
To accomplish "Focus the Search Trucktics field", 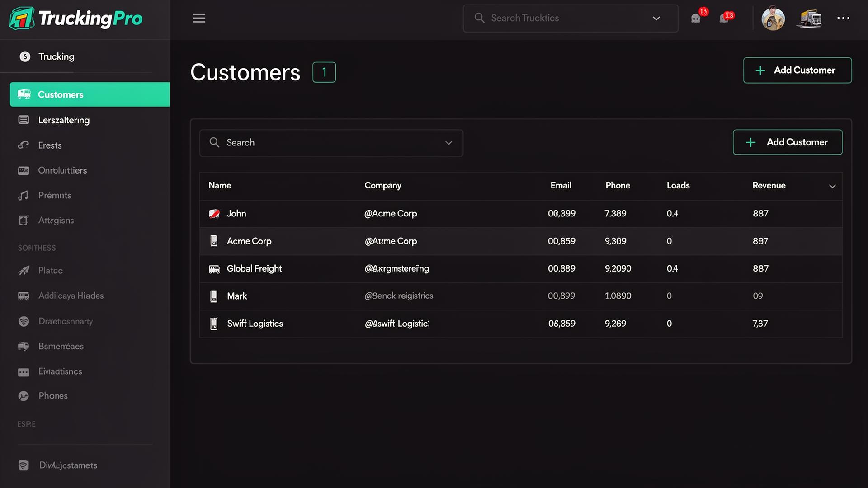I will (x=570, y=19).
